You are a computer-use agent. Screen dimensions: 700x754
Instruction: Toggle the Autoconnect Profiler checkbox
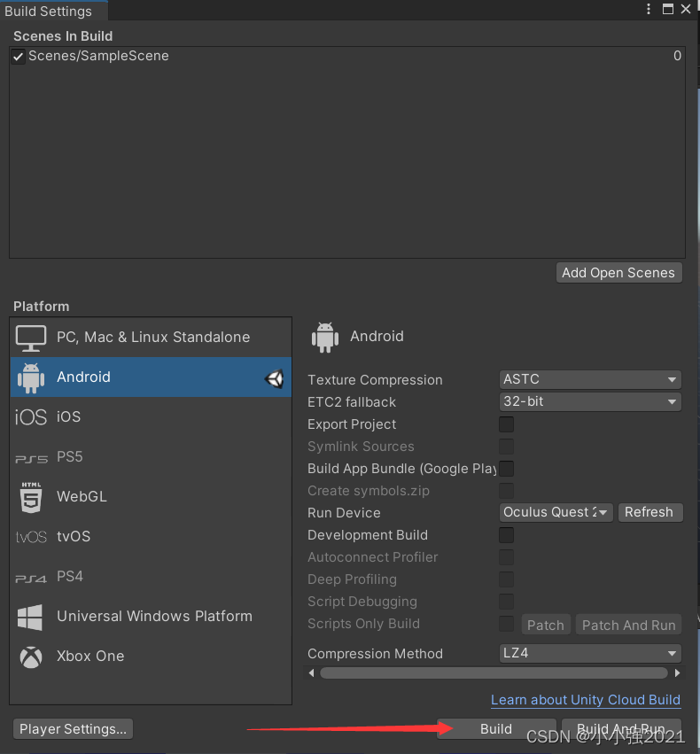click(506, 557)
